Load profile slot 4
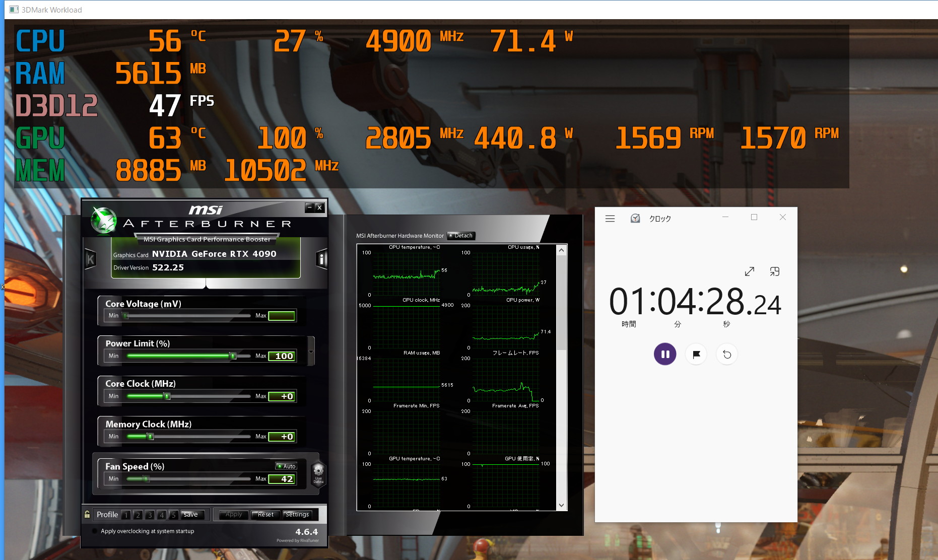 pos(161,515)
